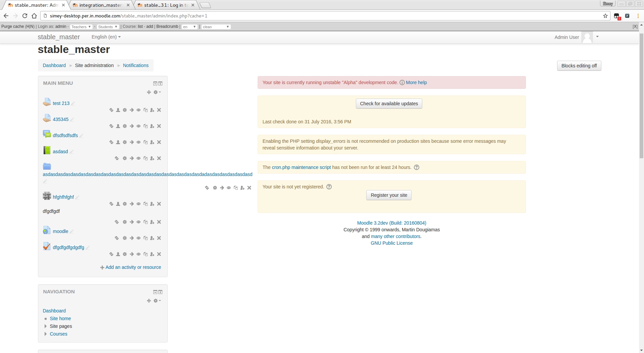Duplicate the test 213 activity

click(146, 110)
